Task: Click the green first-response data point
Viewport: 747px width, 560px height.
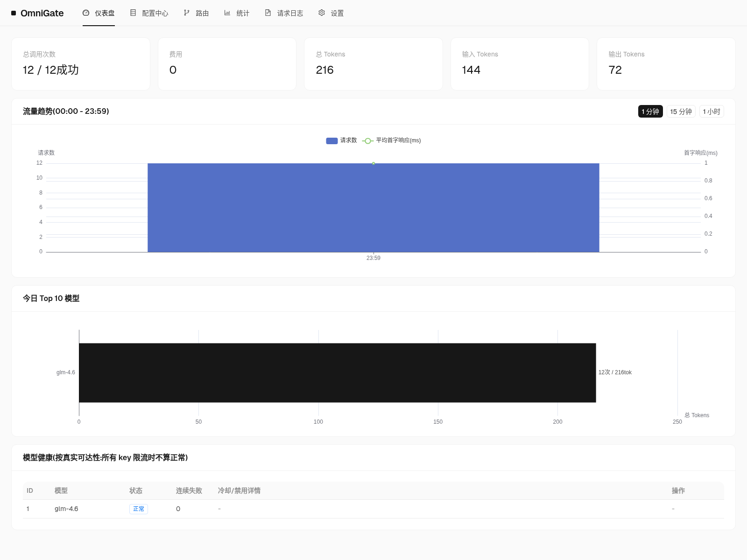Action: [373, 163]
